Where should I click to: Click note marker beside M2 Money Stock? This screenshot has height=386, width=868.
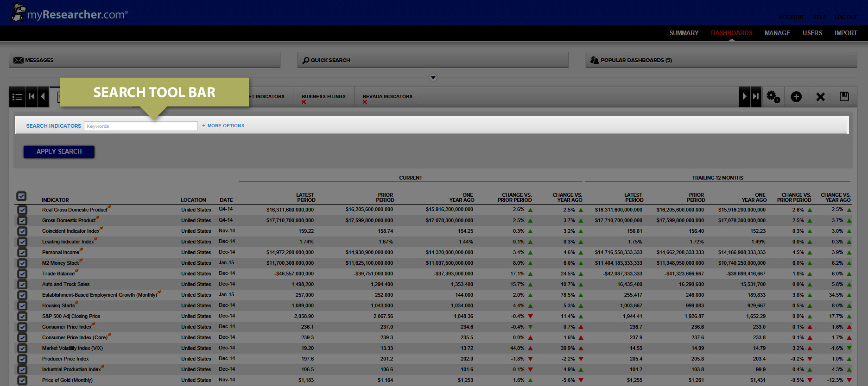[x=81, y=260]
